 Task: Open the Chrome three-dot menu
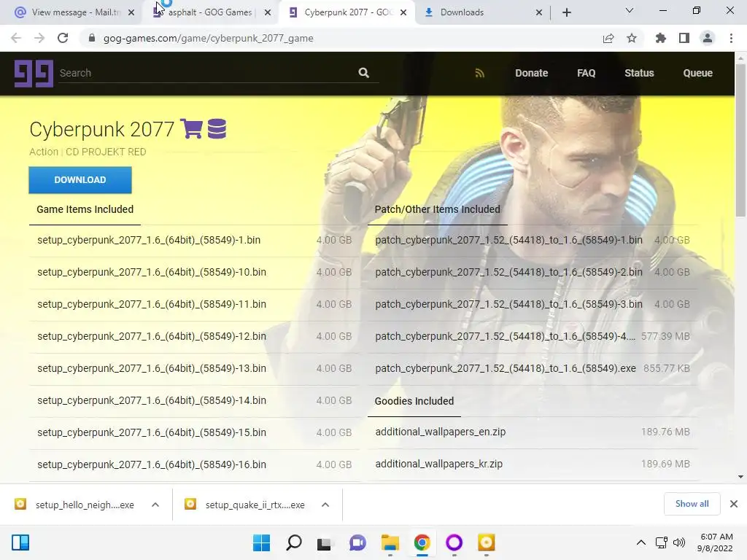coord(731,38)
